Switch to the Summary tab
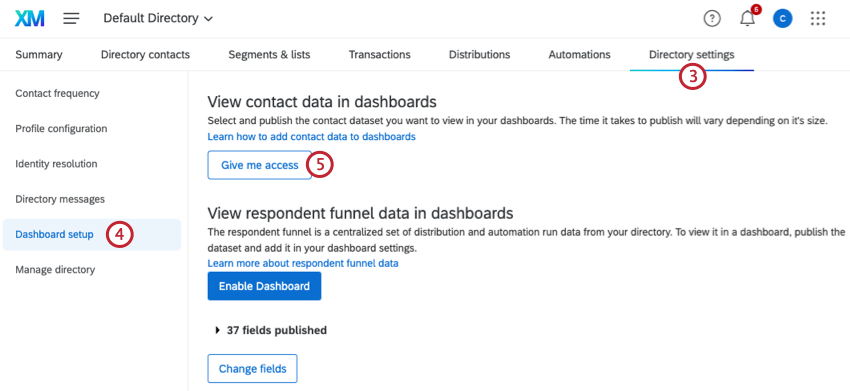Image resolution: width=850 pixels, height=391 pixels. coord(38,55)
